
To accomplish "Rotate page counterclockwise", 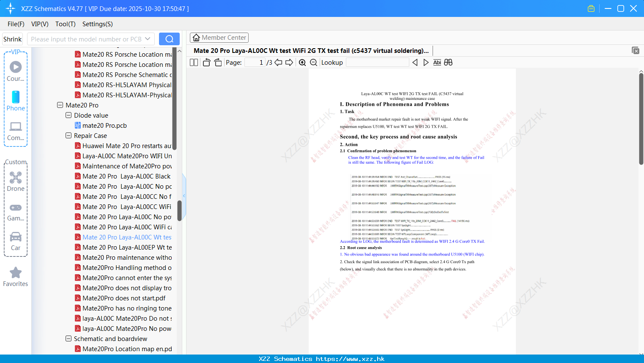I will click(x=206, y=62).
